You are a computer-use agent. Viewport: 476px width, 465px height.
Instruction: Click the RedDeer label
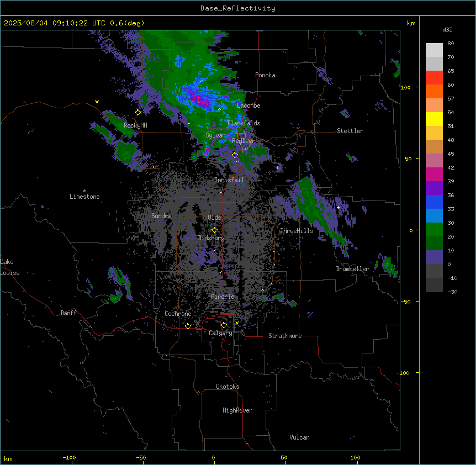coord(244,141)
